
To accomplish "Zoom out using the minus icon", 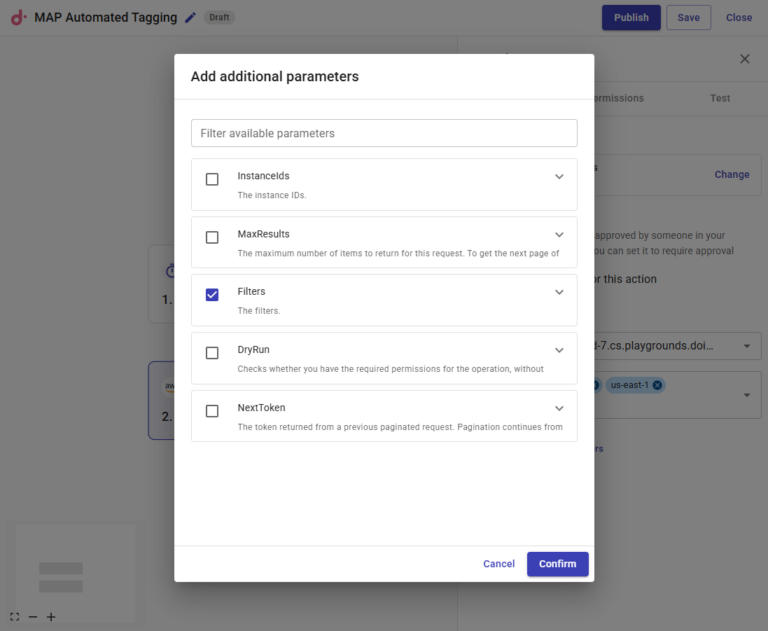I will click(x=33, y=617).
